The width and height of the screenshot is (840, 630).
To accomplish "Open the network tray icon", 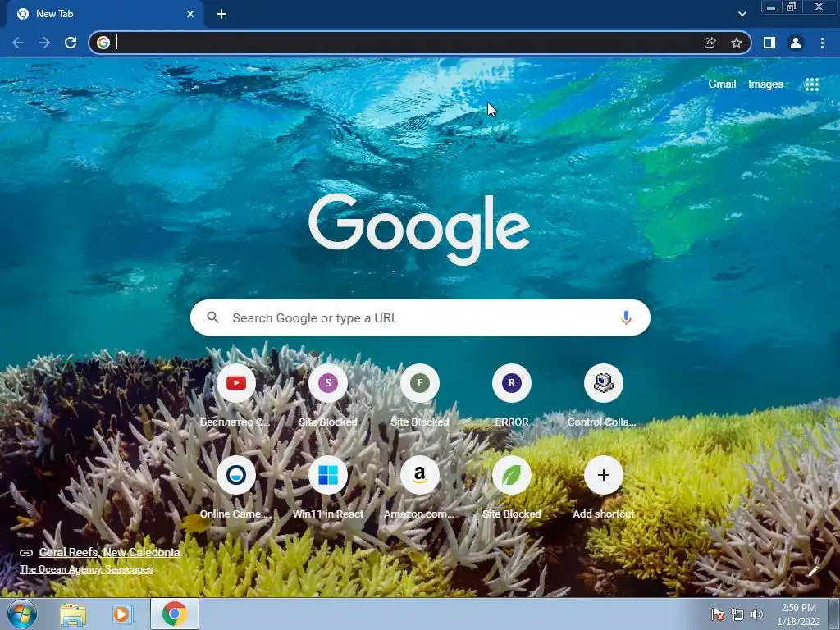I will [737, 614].
